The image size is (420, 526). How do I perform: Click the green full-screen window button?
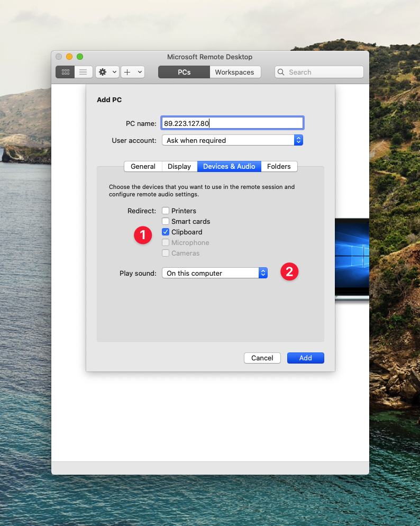tap(80, 57)
